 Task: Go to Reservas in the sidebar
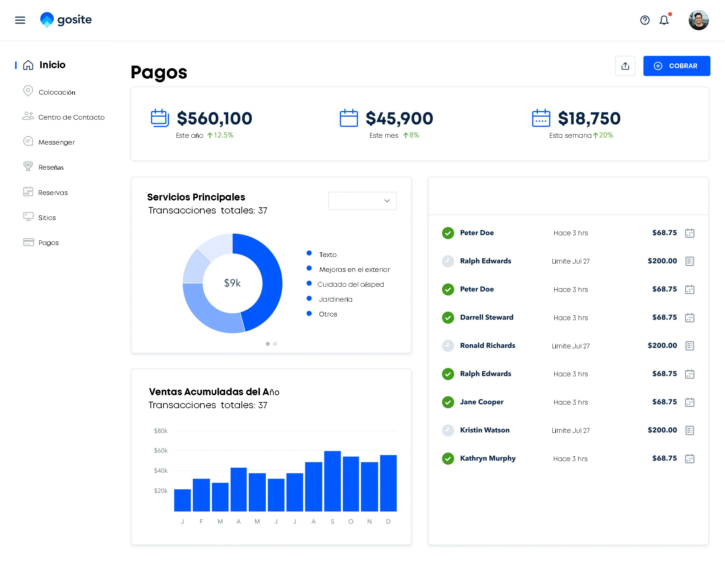pyautogui.click(x=53, y=192)
